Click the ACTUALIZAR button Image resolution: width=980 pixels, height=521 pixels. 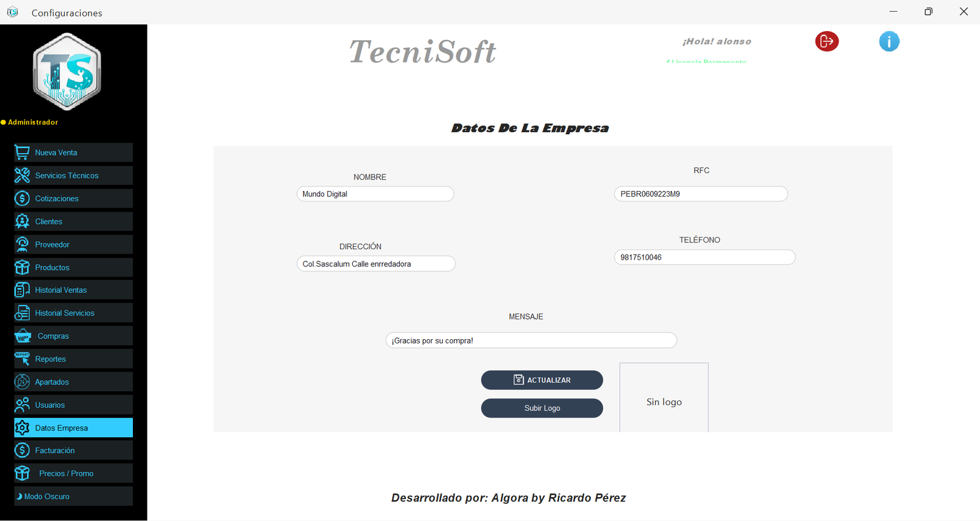(542, 380)
